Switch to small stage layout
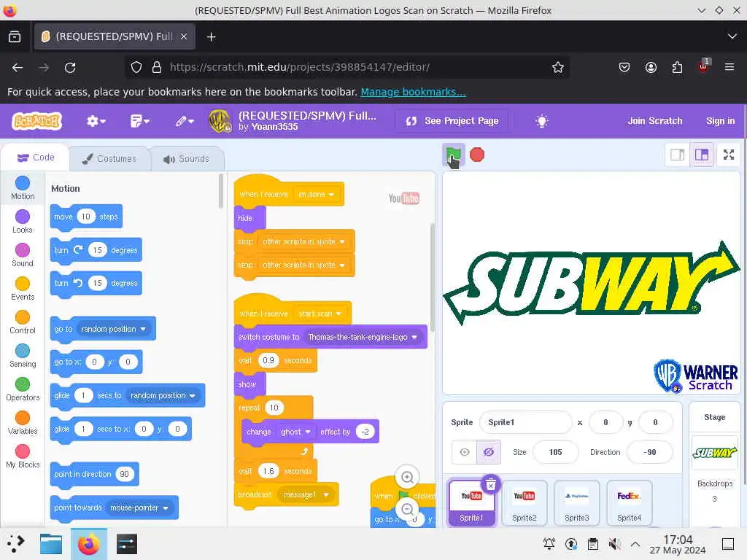 click(677, 155)
